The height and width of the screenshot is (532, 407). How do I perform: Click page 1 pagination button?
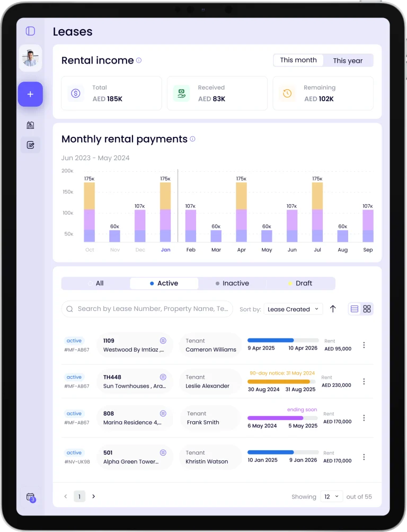pyautogui.click(x=79, y=496)
